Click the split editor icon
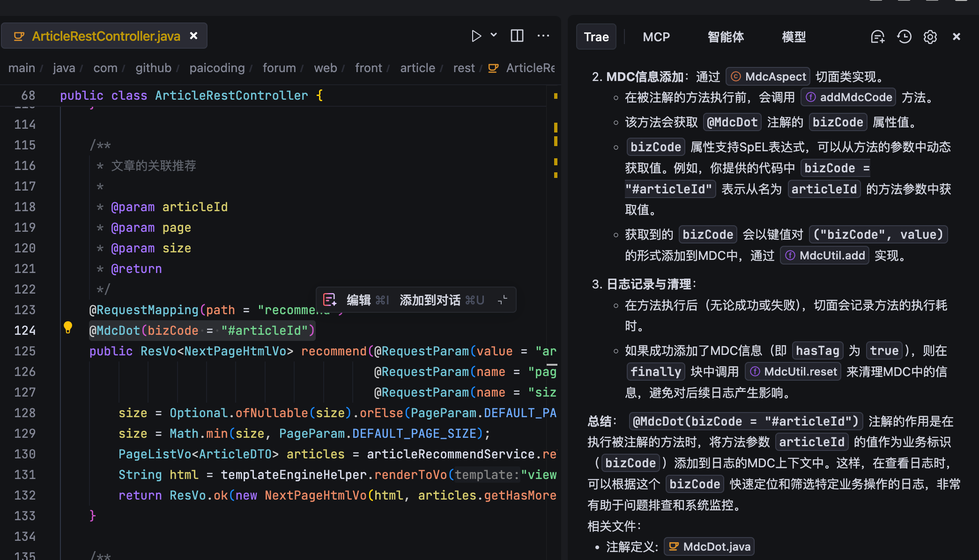The width and height of the screenshot is (979, 560). (x=517, y=36)
